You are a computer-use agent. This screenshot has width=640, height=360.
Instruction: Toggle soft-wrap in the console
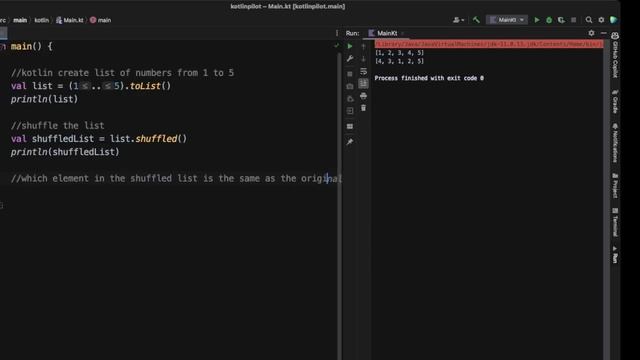pyautogui.click(x=363, y=71)
